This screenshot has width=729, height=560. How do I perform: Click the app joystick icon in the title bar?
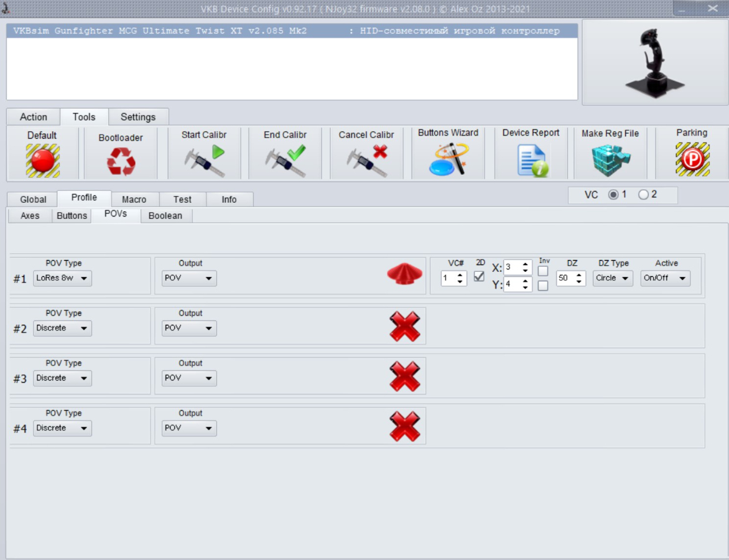click(x=5, y=8)
